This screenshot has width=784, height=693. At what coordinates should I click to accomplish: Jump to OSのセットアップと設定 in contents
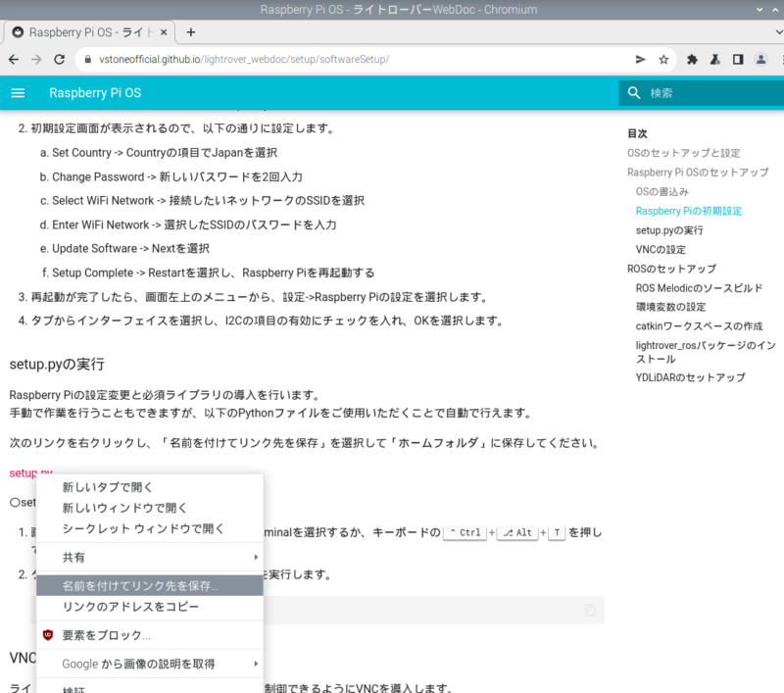pyautogui.click(x=683, y=153)
